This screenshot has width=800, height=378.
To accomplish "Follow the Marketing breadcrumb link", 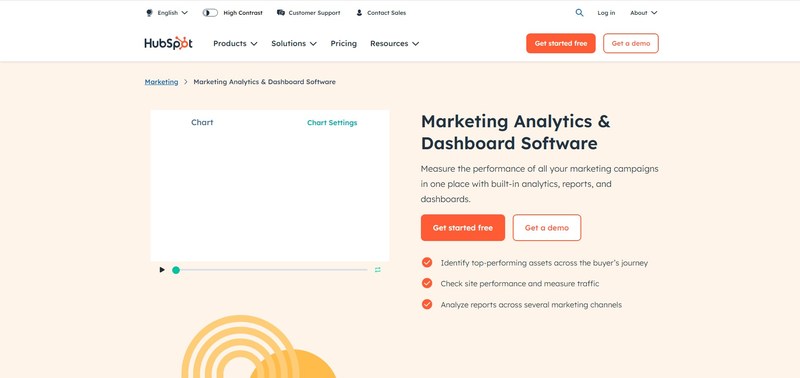I will 161,82.
